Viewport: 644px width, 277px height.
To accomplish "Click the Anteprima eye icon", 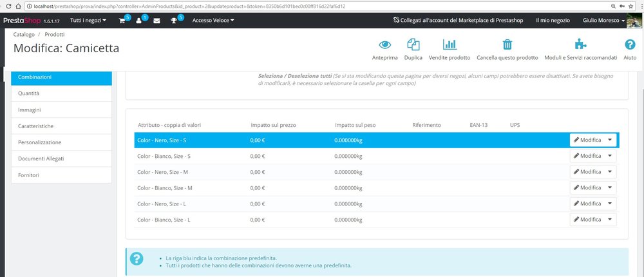I will coord(385,44).
